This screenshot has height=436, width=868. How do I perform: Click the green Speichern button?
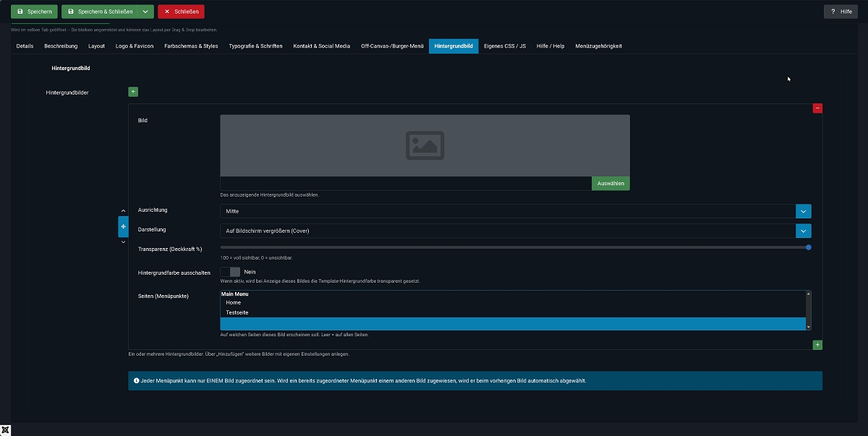point(34,12)
